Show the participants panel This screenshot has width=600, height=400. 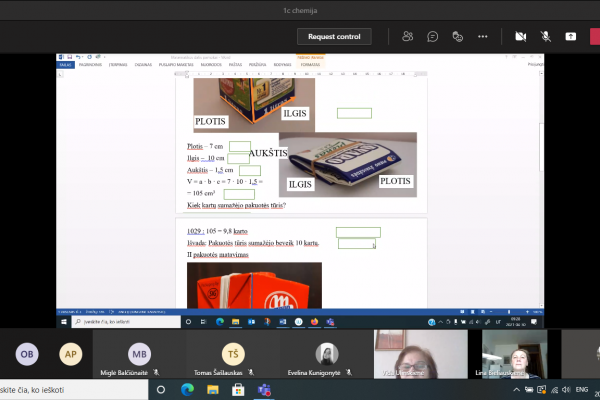click(408, 36)
